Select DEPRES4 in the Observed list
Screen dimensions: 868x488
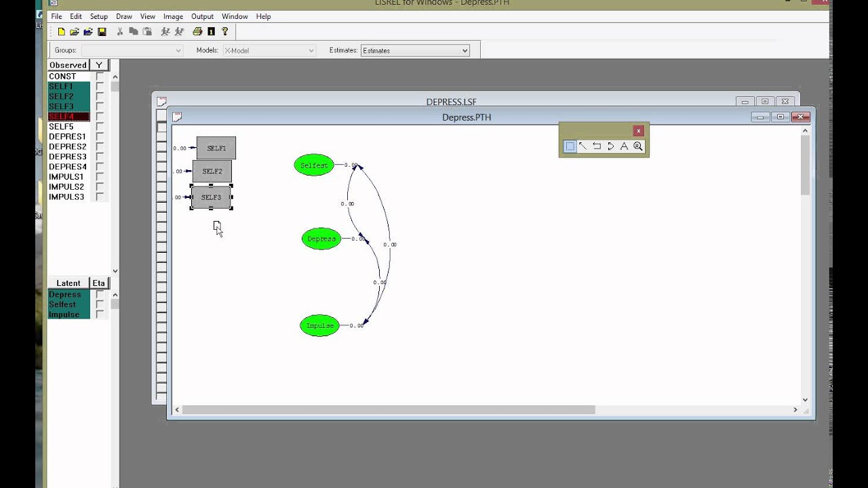(x=68, y=167)
